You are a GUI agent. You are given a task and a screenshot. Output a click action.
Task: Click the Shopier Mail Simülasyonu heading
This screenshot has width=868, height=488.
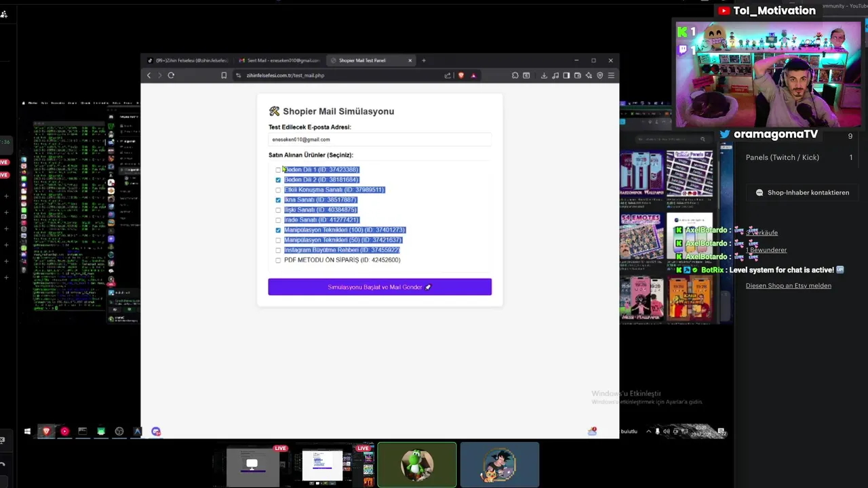[331, 111]
